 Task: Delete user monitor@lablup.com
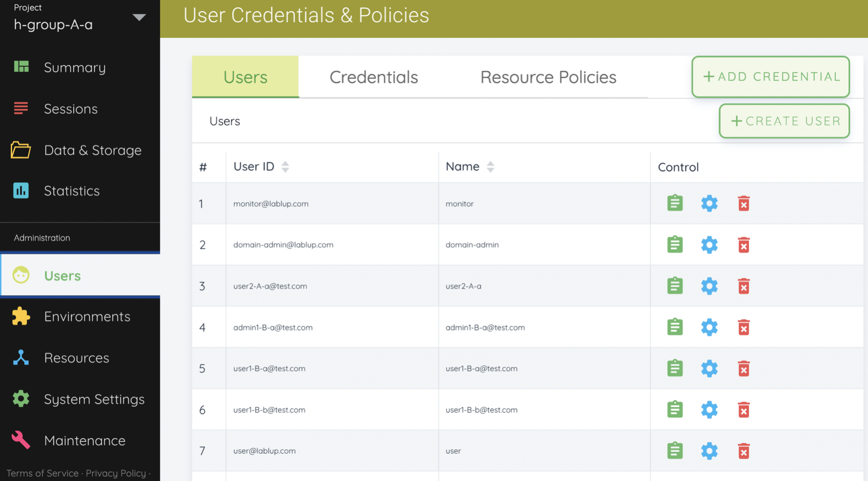pyautogui.click(x=744, y=203)
